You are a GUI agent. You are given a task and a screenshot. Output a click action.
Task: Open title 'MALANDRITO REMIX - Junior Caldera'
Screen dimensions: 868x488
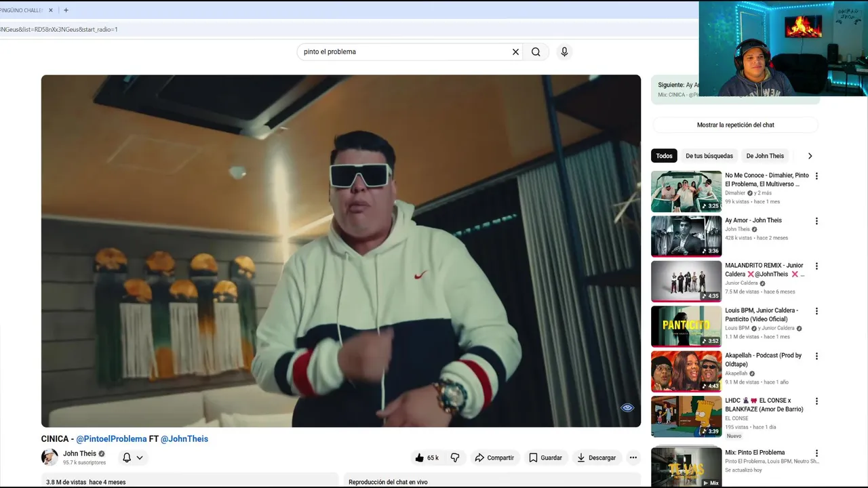(x=765, y=270)
